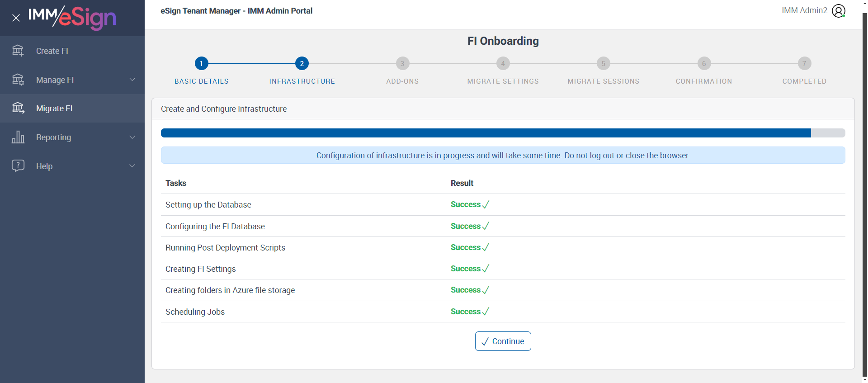Click the page vertical scrollbar
868x383 pixels.
pyautogui.click(x=865, y=194)
